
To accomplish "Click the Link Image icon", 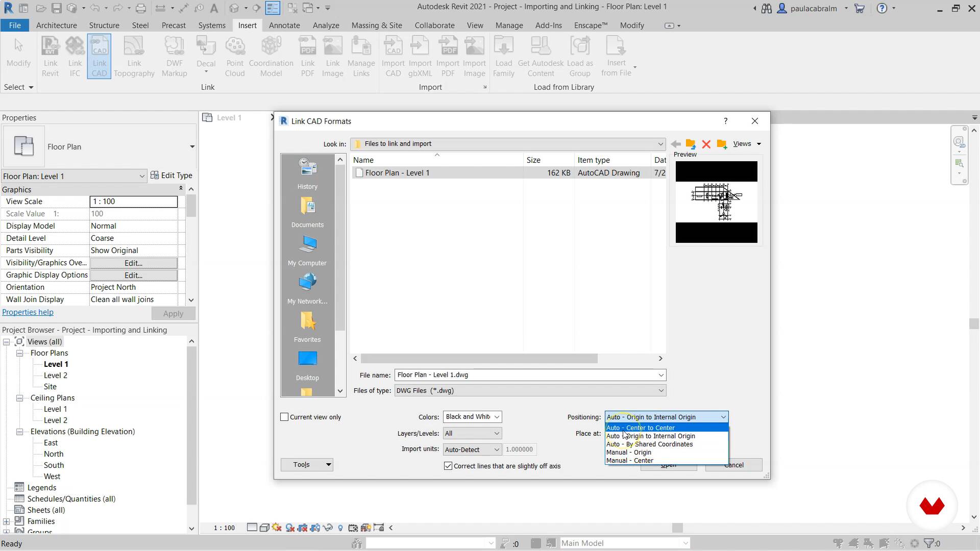I will [x=333, y=57].
